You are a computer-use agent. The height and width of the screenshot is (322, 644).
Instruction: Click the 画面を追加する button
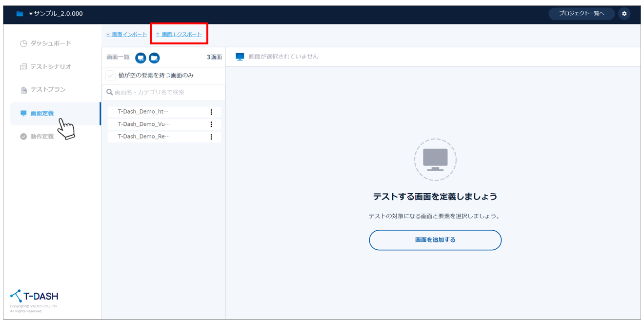point(435,240)
